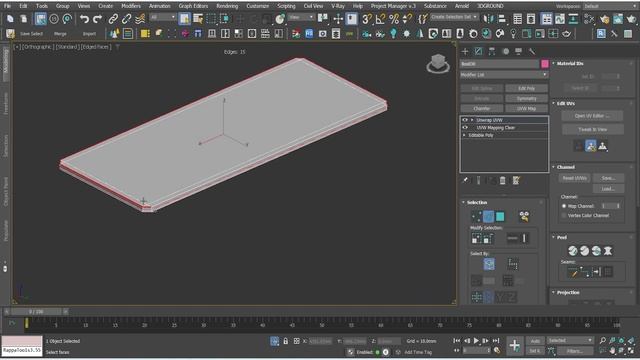Toggle visibility eye of Unwrap UVW modifier
This screenshot has width=640, height=360.
coord(465,120)
